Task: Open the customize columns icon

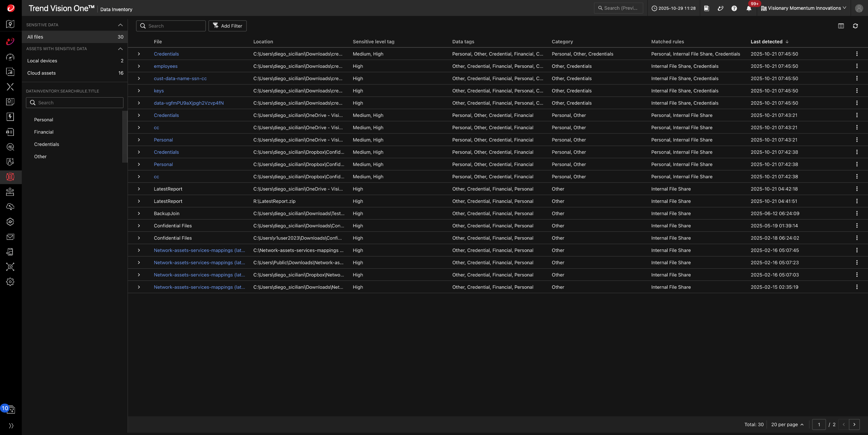Action: coord(841,26)
